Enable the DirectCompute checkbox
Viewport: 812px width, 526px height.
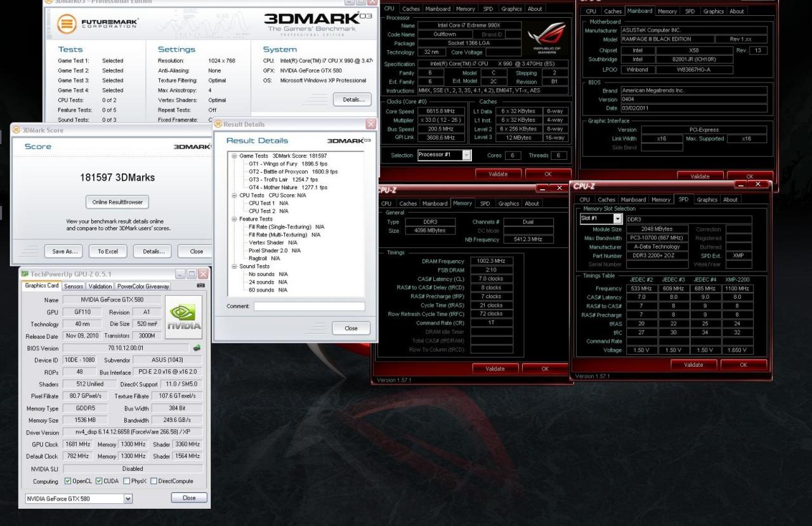pyautogui.click(x=154, y=481)
